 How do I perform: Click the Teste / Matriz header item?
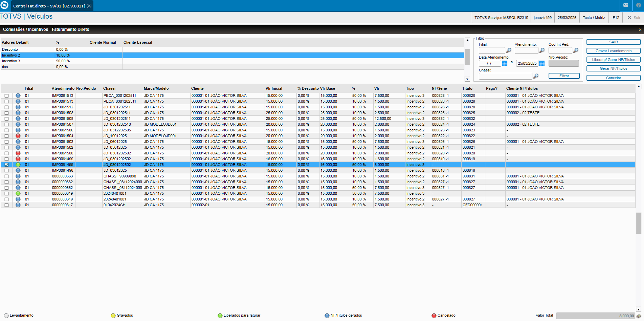(594, 18)
